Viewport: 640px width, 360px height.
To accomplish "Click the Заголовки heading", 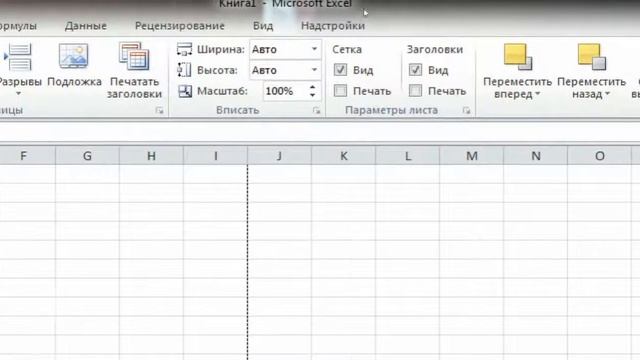I will 435,49.
